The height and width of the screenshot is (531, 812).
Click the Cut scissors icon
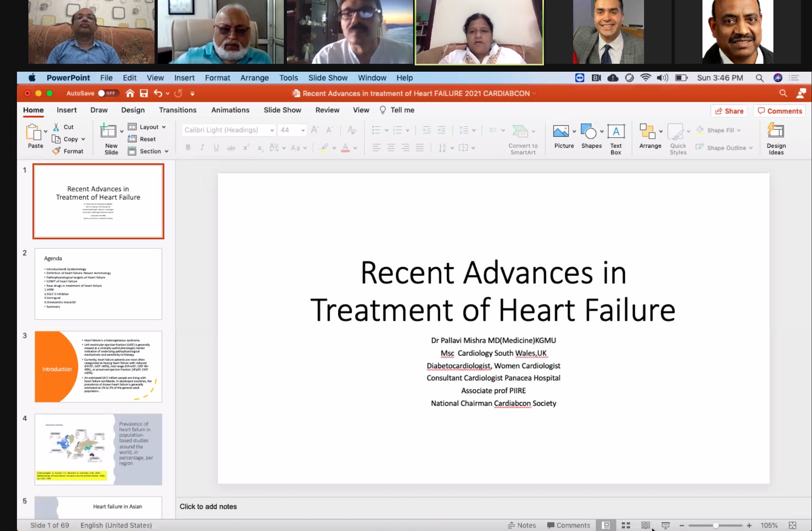(x=56, y=127)
